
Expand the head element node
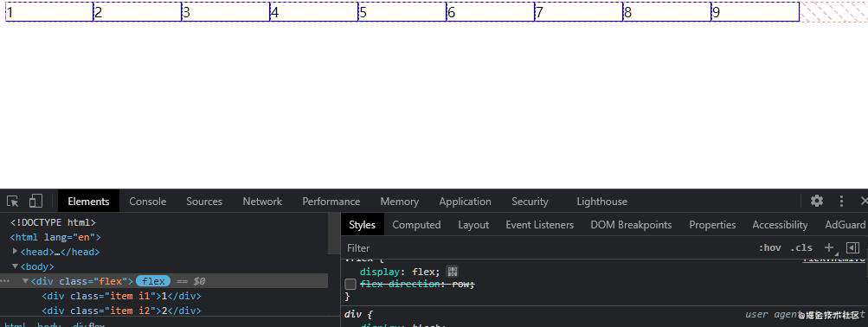[x=15, y=251]
